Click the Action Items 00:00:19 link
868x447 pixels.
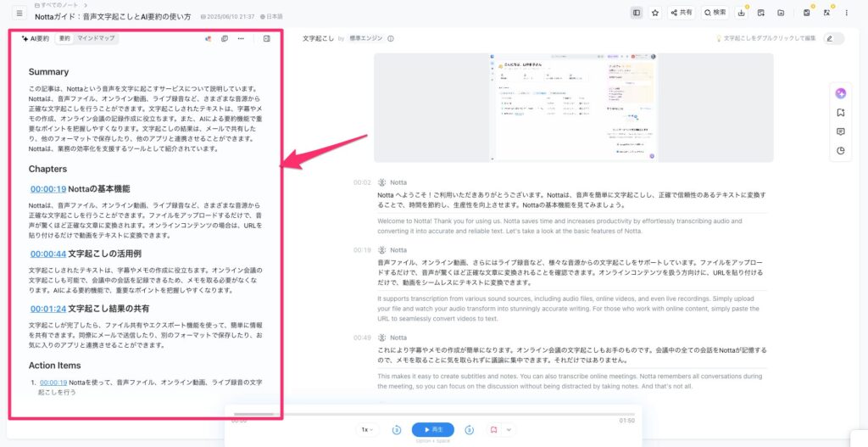[53, 383]
